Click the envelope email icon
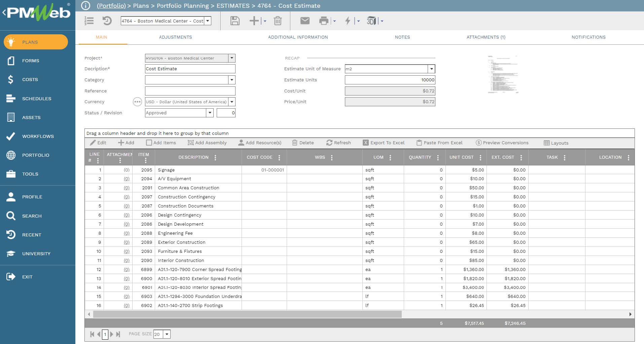644x344 pixels. coord(305,21)
